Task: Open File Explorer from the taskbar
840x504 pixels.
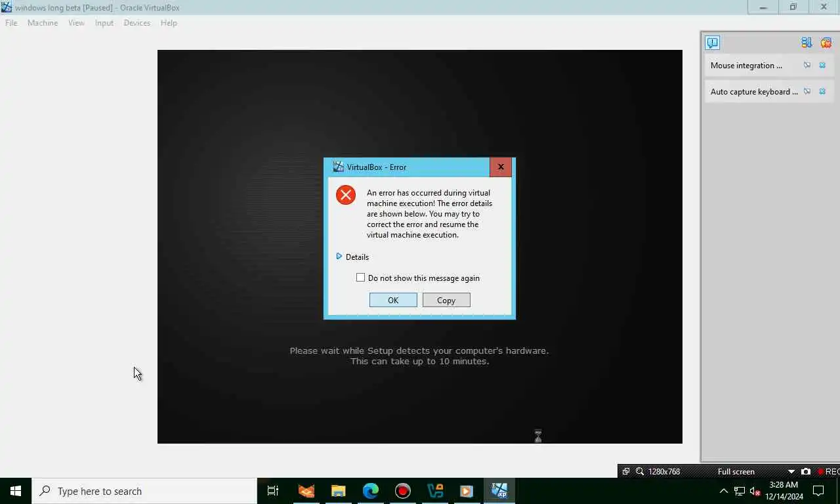Action: click(x=338, y=491)
